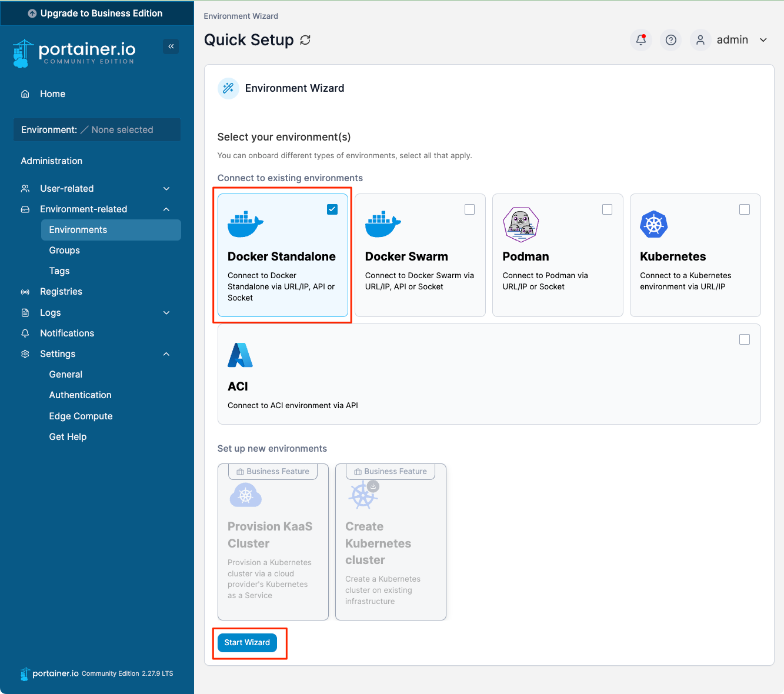Click the Registries broadcast icon

coord(25,292)
